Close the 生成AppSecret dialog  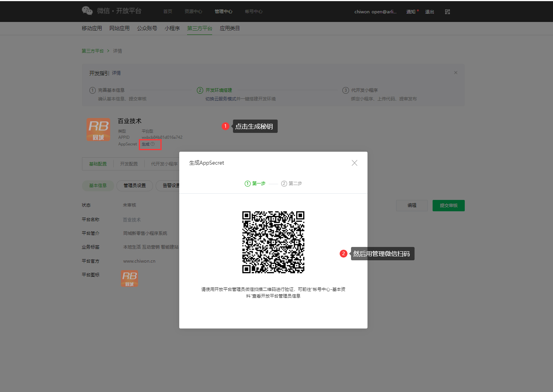click(x=354, y=163)
